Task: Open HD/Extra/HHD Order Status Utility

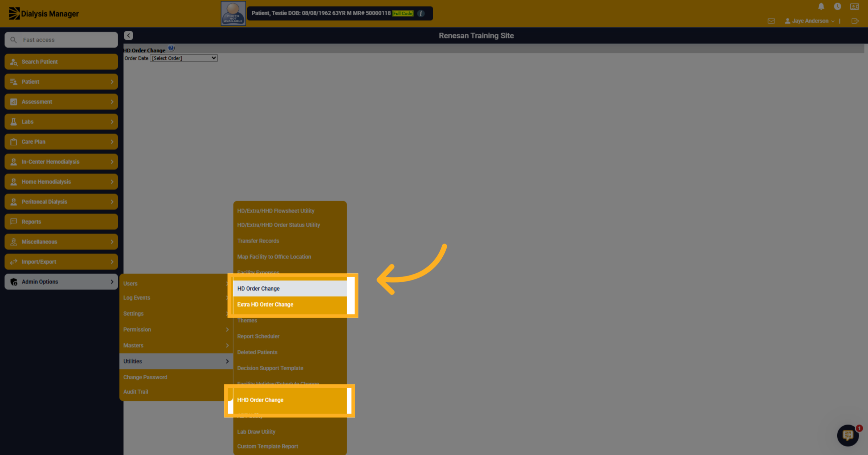Action: 290,225
